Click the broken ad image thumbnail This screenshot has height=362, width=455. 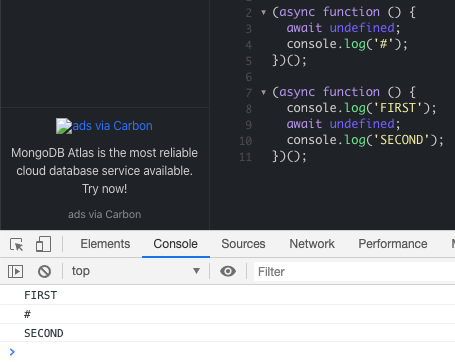(x=64, y=126)
